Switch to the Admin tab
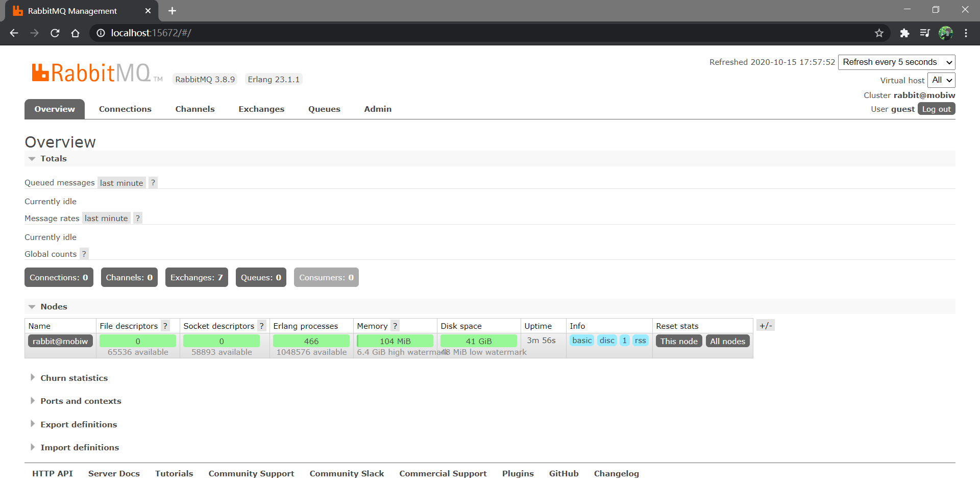The width and height of the screenshot is (980, 484). click(378, 109)
